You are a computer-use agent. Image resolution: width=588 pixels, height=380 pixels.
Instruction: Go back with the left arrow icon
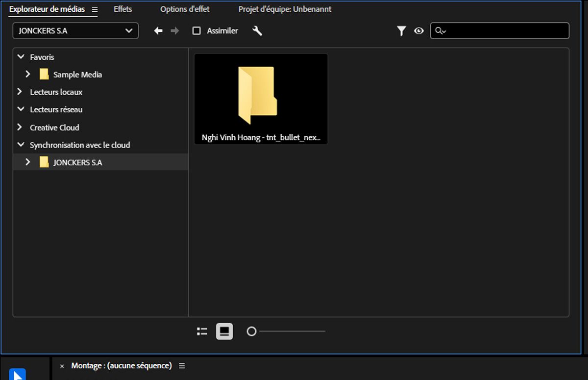[158, 31]
